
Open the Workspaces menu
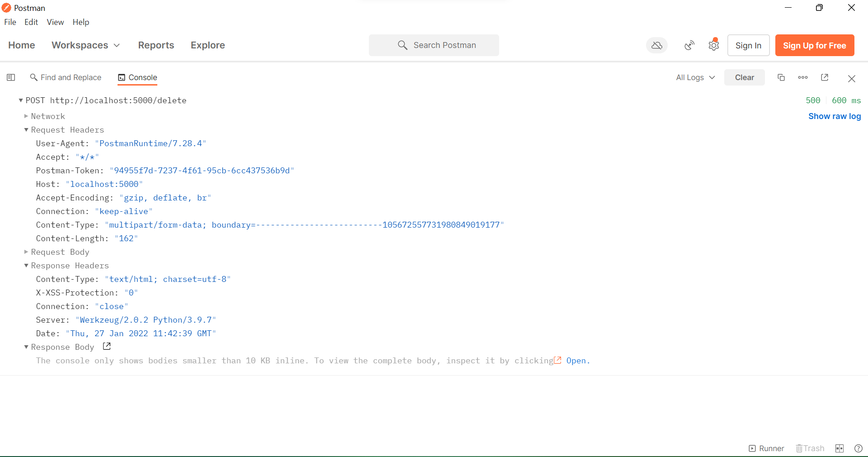(x=85, y=45)
